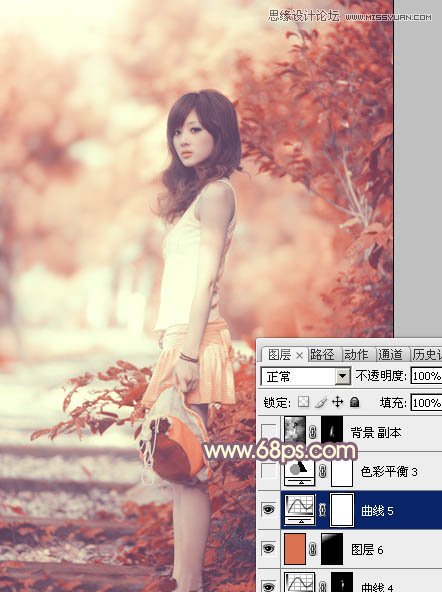The height and width of the screenshot is (592, 442).
Task: Select the layer named 曲线 4
Action: pyautogui.click(x=377, y=586)
